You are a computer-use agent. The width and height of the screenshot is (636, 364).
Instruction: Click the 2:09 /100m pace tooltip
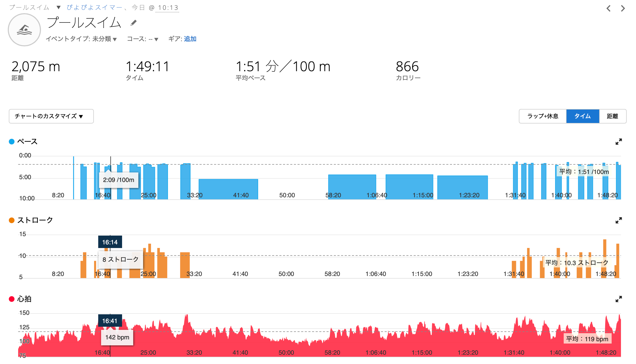coord(118,180)
